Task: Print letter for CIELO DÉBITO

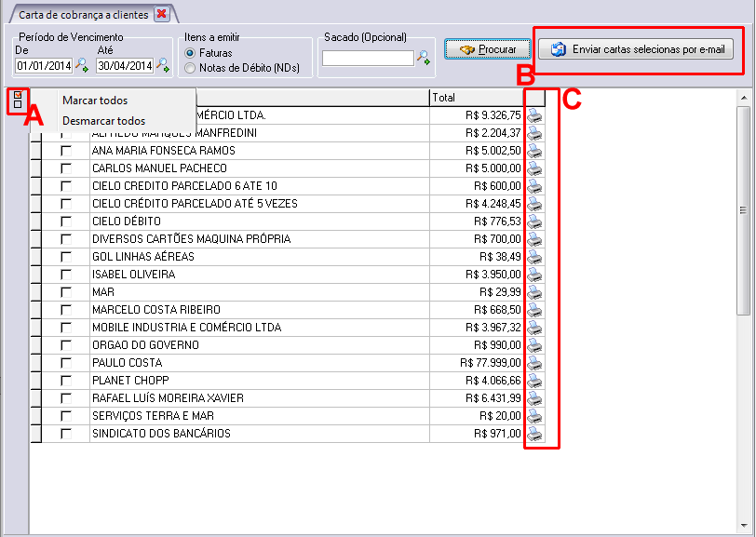Action: (x=534, y=222)
